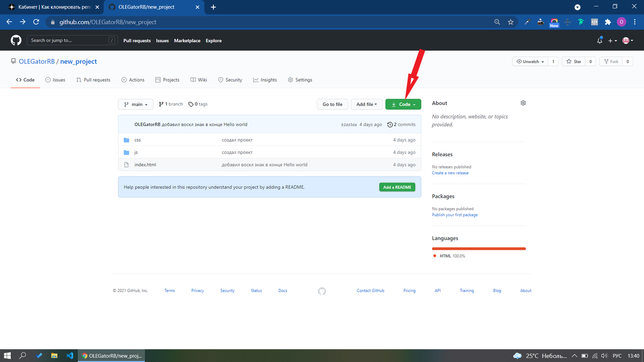
Task: Switch to the Projects tab
Action: tap(167, 80)
